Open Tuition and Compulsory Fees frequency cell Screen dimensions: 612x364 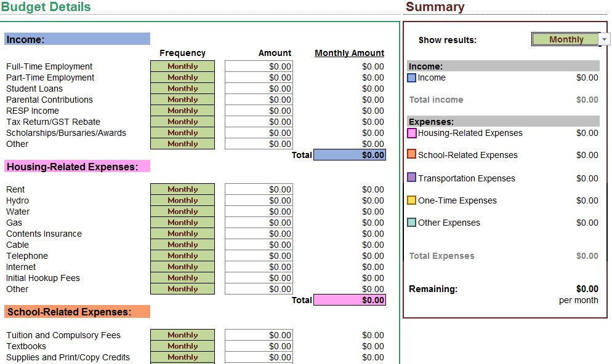pos(183,334)
